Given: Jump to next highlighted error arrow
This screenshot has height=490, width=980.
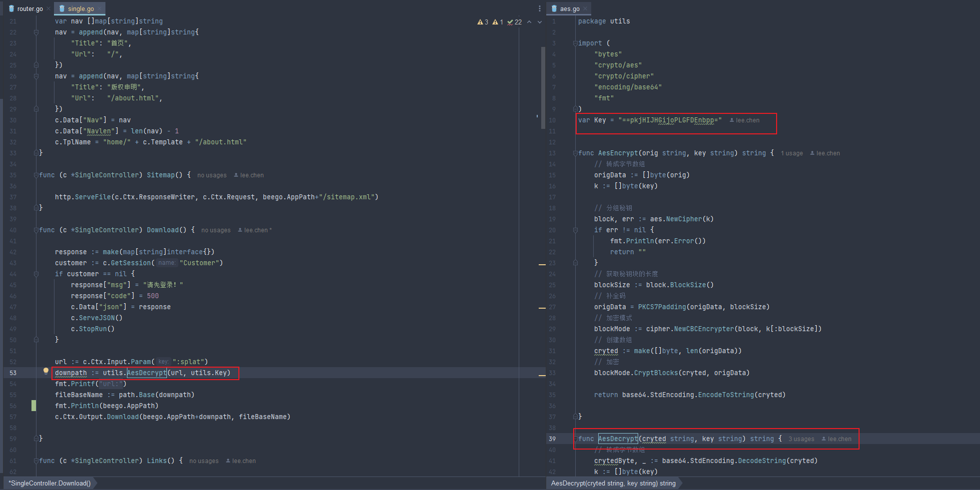Looking at the screenshot, I should tap(540, 22).
